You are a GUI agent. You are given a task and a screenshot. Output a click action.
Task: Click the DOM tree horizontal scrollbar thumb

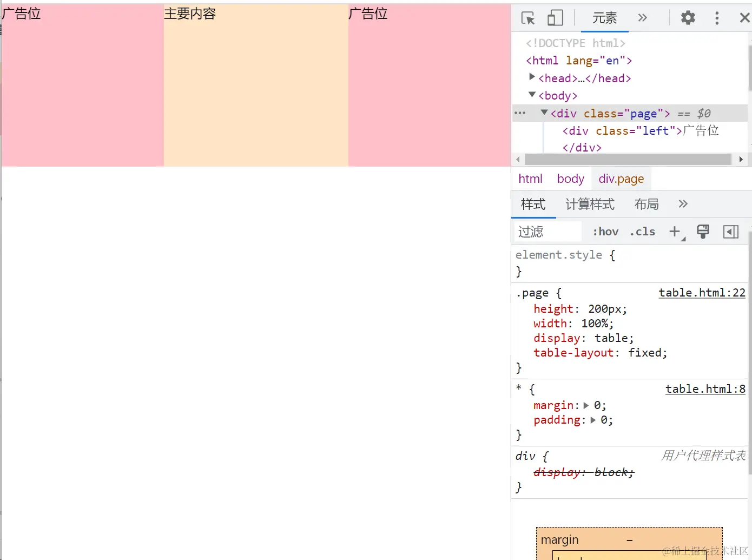(628, 159)
